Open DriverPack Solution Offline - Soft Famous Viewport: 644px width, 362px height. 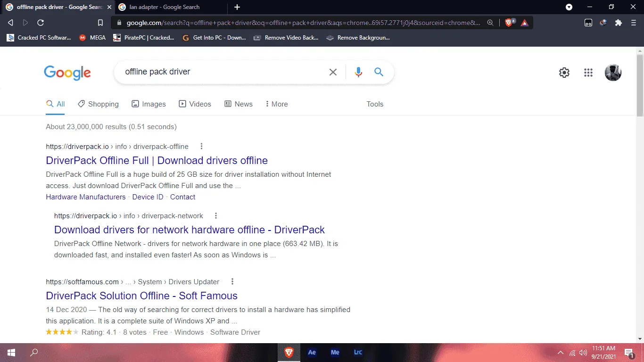coord(141,296)
